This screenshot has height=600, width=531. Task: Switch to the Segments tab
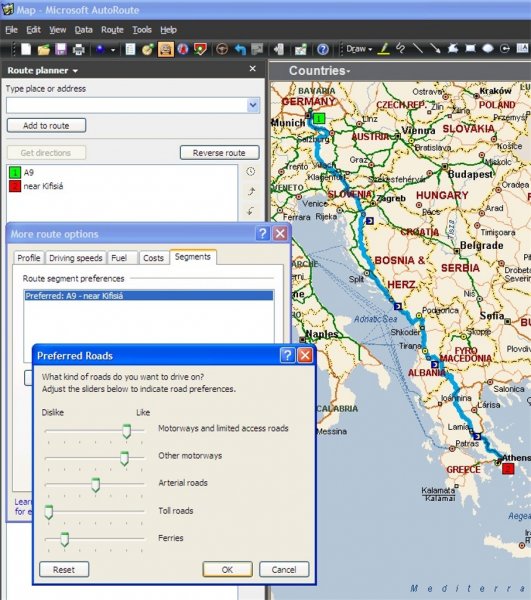point(193,257)
